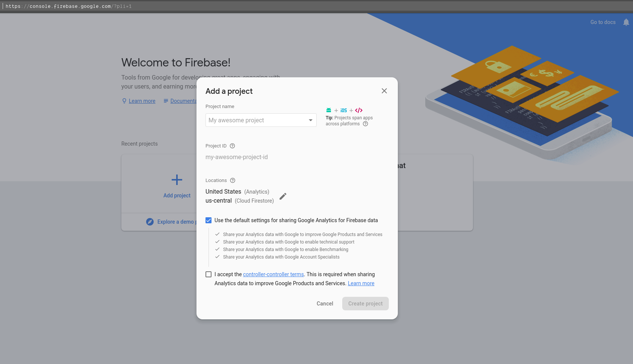Image resolution: width=633 pixels, height=364 pixels.
Task: Click the Project ID help icon
Action: click(232, 146)
